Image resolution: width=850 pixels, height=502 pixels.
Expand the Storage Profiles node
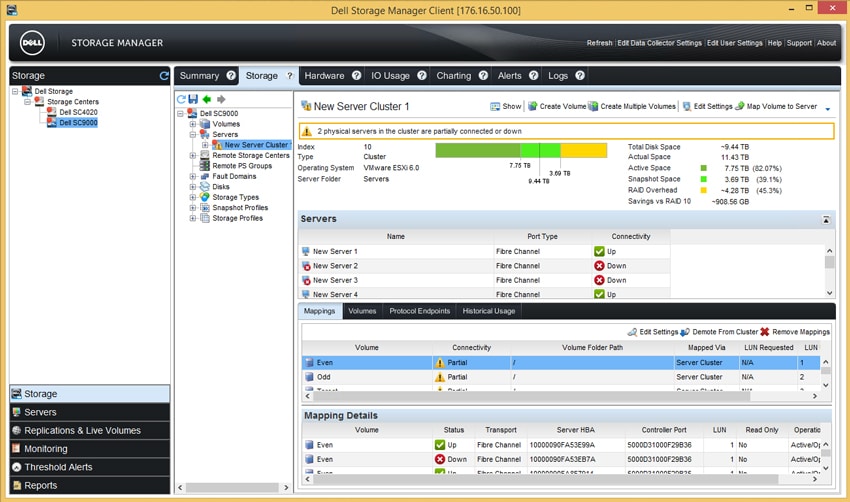(x=193, y=218)
